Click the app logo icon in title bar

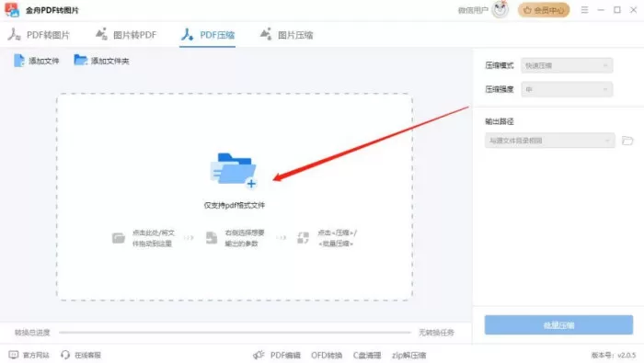point(12,10)
